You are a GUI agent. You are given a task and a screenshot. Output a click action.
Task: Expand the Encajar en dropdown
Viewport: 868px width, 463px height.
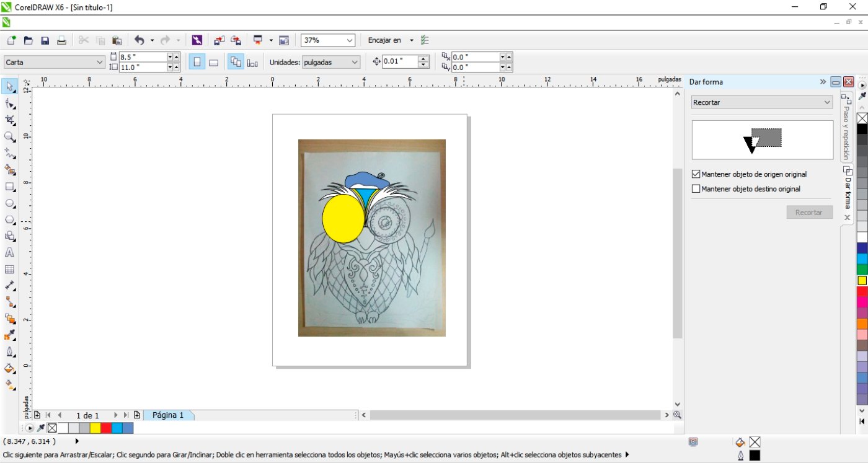(x=411, y=40)
